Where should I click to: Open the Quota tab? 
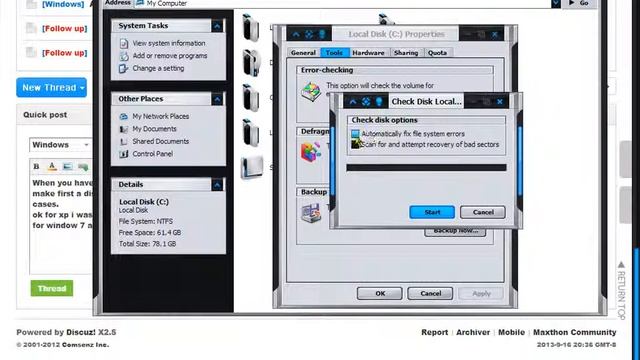click(437, 53)
